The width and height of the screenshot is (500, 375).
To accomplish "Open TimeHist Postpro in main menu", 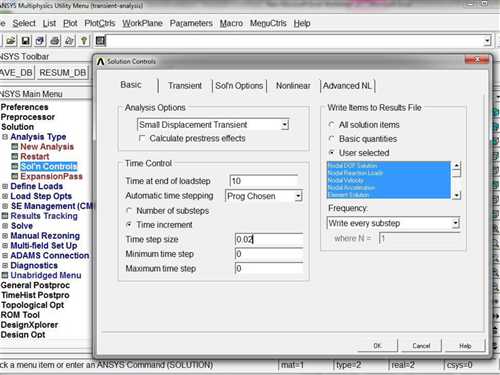I will point(35,295).
